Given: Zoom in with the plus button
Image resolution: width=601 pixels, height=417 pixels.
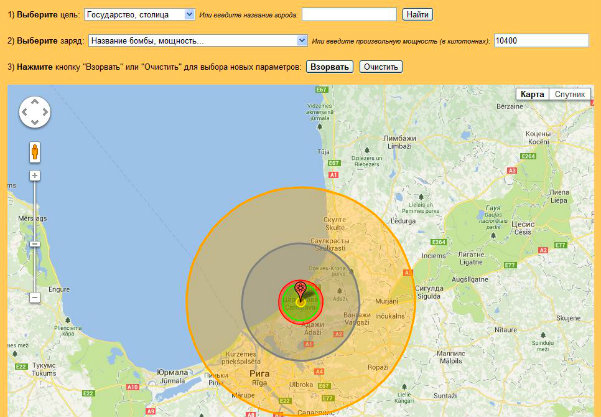Looking at the screenshot, I should coord(34,176).
